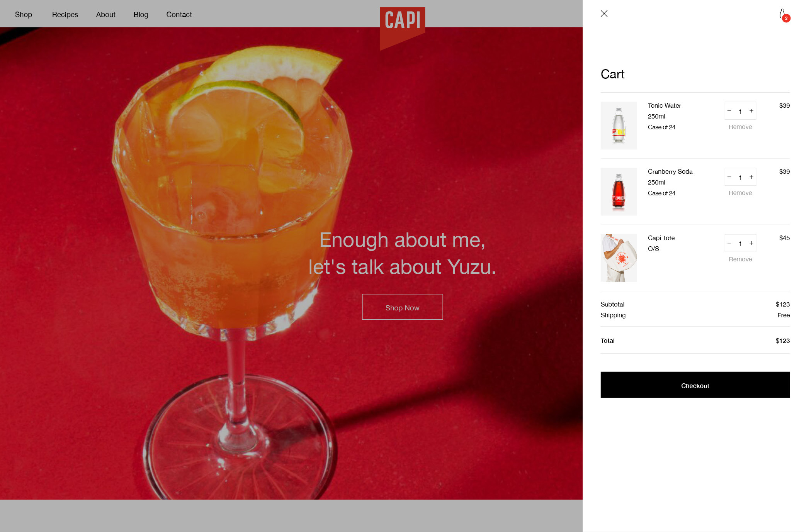Click the close X icon on cart
The width and height of the screenshot is (804, 532).
coord(604,13)
